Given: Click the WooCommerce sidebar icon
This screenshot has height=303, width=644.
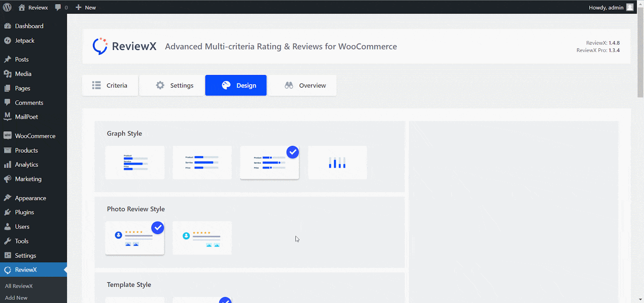Looking at the screenshot, I should [x=7, y=136].
